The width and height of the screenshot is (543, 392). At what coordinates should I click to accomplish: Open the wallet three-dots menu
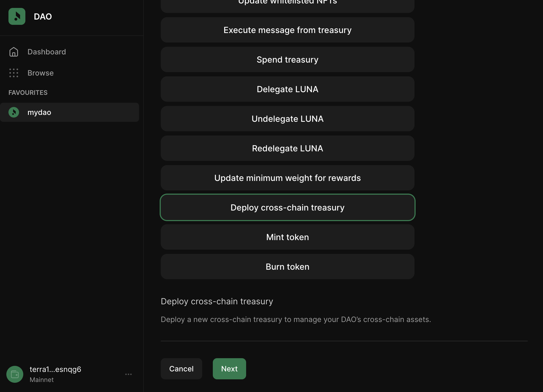click(x=128, y=374)
